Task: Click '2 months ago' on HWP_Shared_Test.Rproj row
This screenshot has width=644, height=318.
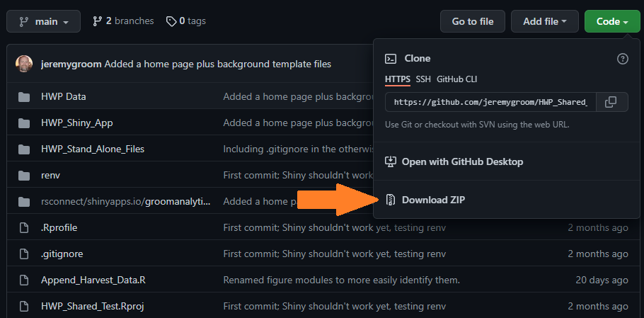Action: 598,306
